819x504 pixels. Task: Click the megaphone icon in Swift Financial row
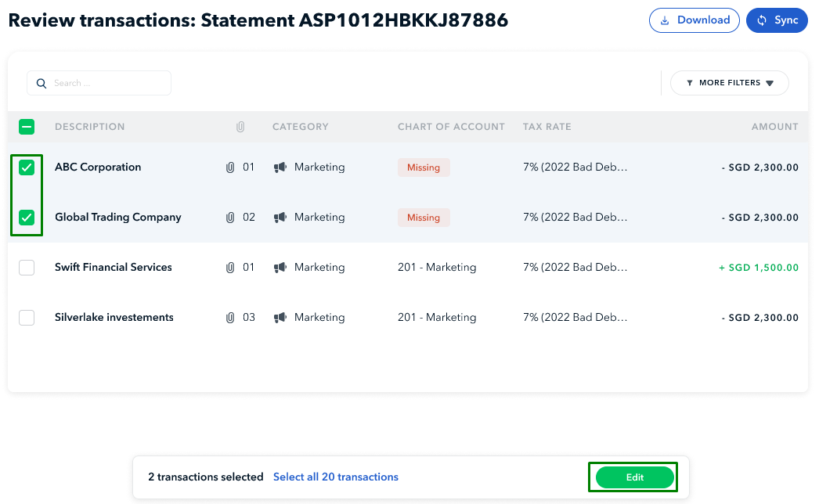[x=280, y=268]
